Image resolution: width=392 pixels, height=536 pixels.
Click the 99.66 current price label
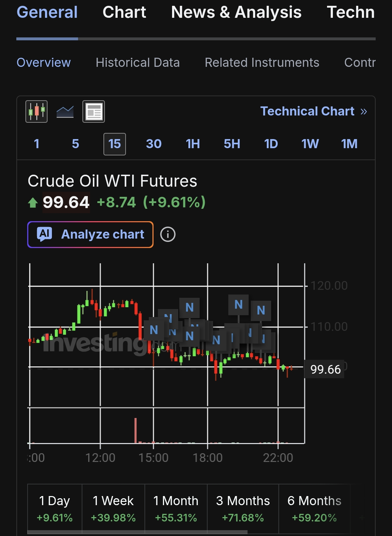point(325,369)
